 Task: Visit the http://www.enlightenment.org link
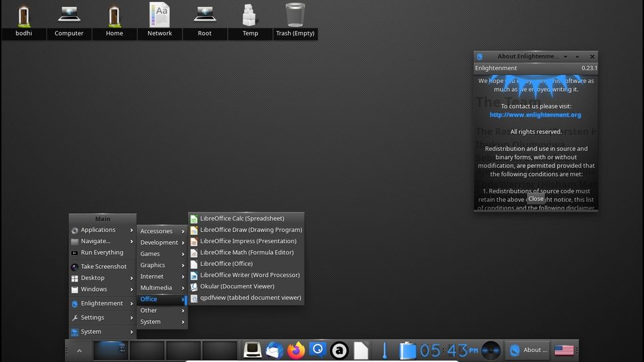point(535,115)
